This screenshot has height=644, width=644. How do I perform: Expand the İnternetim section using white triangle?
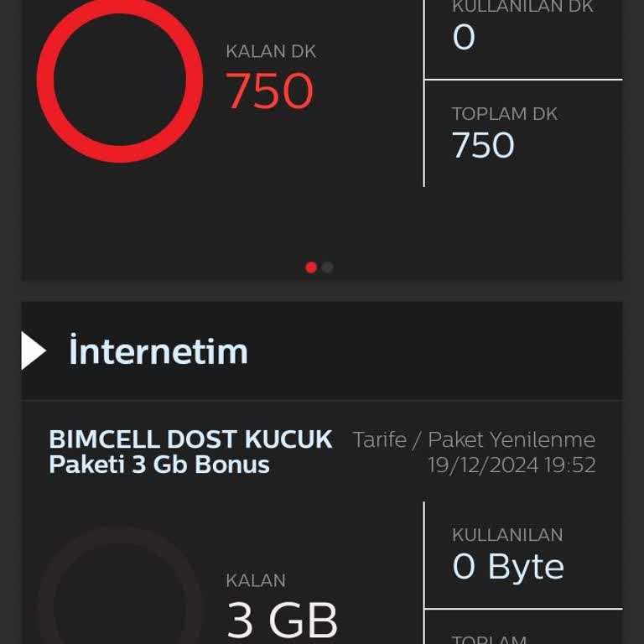coord(33,351)
